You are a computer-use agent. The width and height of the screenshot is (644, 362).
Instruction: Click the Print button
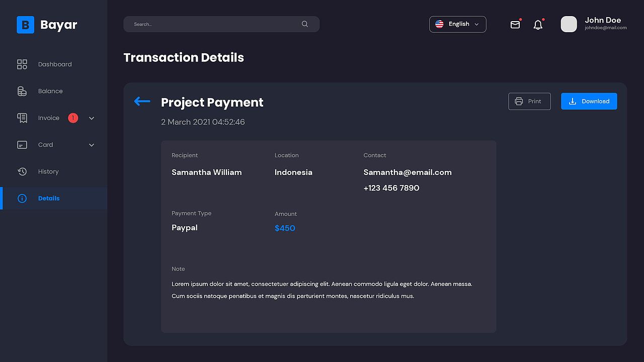[x=529, y=101]
